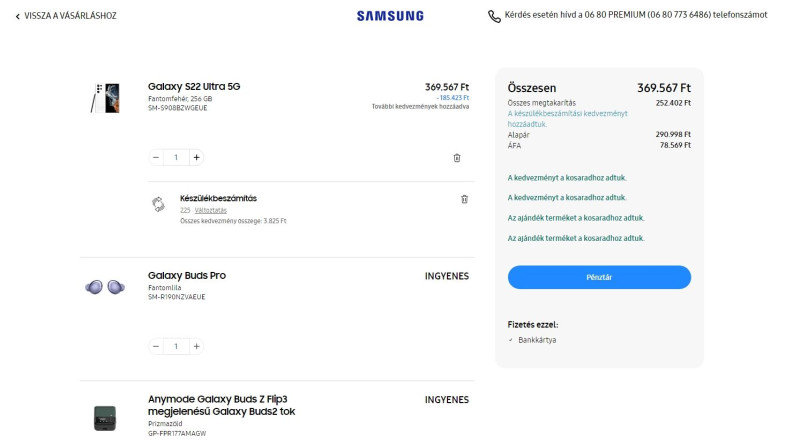The height and width of the screenshot is (447, 800).
Task: Remove the Készülékbeszámítás trade-in entry
Action: tap(464, 199)
